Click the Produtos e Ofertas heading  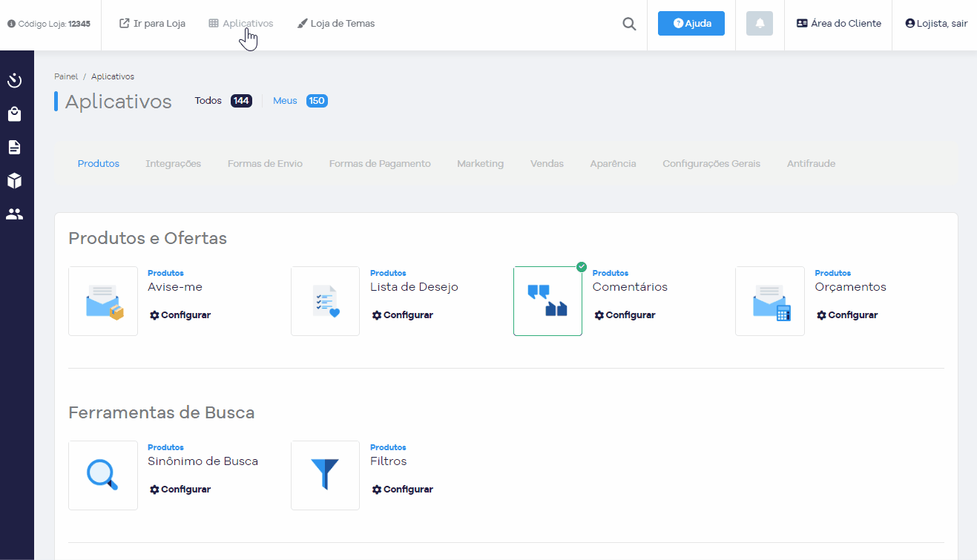(x=148, y=238)
